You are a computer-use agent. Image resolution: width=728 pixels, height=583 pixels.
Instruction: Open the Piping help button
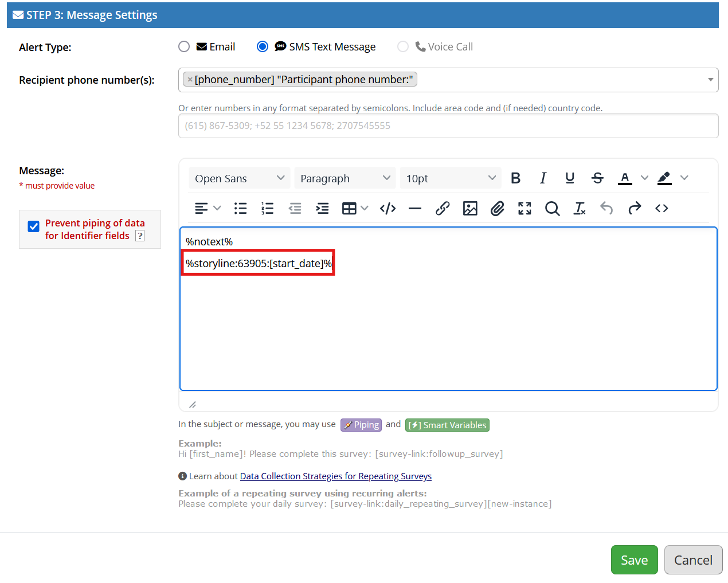click(361, 425)
